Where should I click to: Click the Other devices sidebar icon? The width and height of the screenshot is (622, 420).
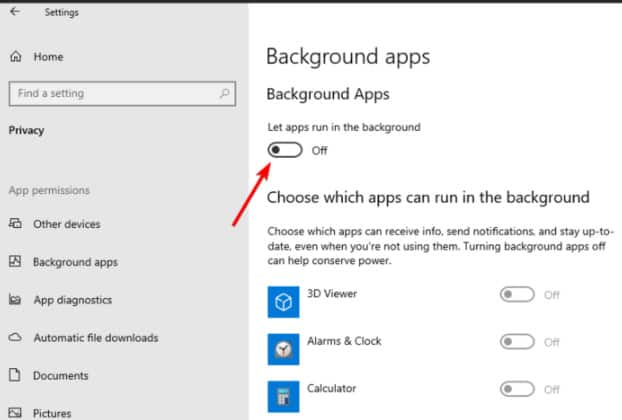pos(15,224)
